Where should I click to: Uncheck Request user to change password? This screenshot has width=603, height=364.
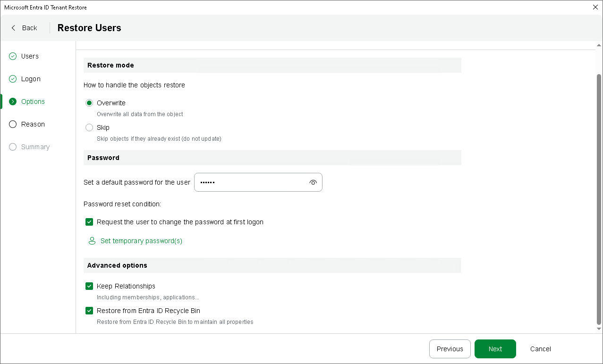click(x=89, y=222)
